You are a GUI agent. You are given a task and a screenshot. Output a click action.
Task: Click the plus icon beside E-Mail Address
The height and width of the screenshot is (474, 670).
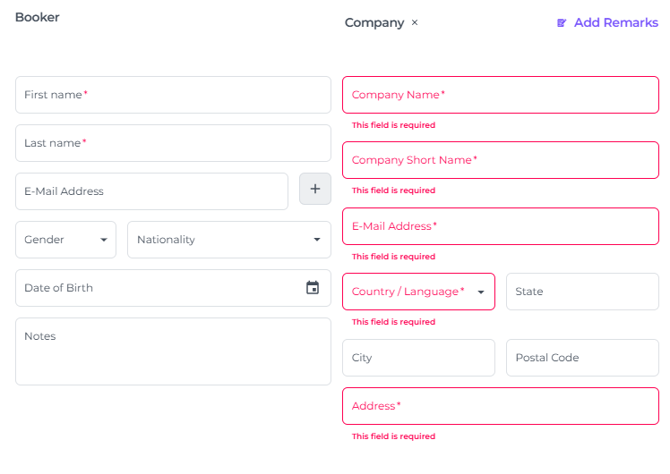(x=315, y=189)
